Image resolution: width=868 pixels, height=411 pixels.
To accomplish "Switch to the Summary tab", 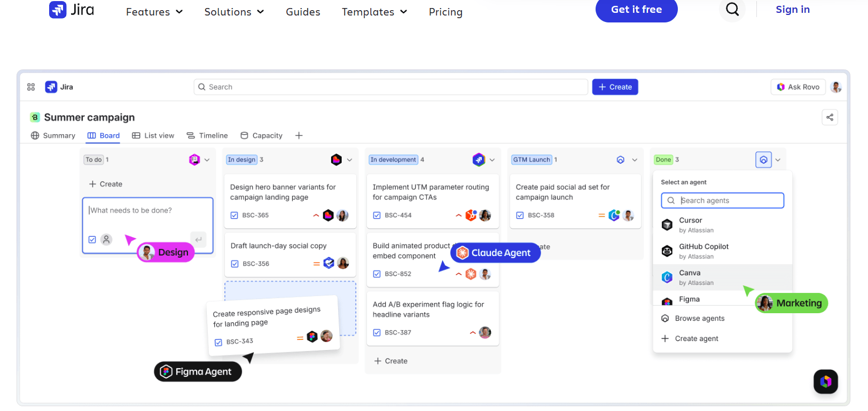I will (x=53, y=136).
